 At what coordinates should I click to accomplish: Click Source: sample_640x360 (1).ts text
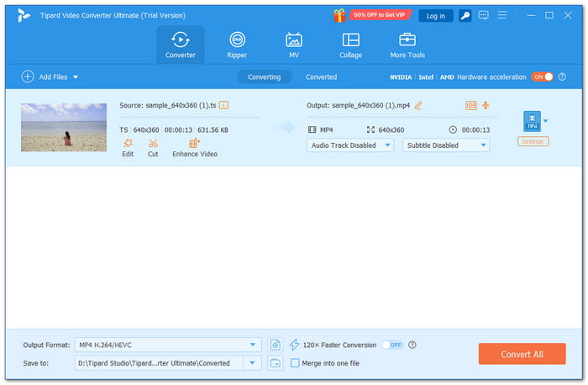(x=168, y=105)
